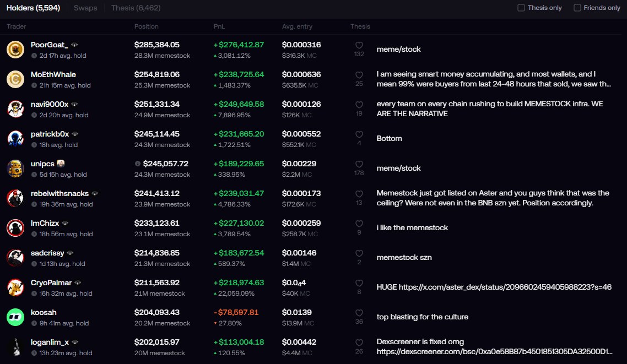Like loganlim_x's Dexscreener thesis heart
627x364 pixels.
[x=359, y=343]
